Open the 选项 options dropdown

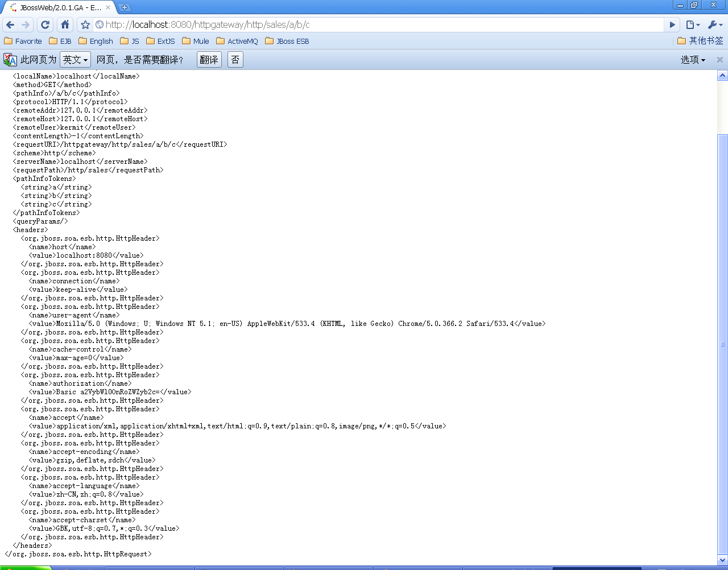point(693,60)
